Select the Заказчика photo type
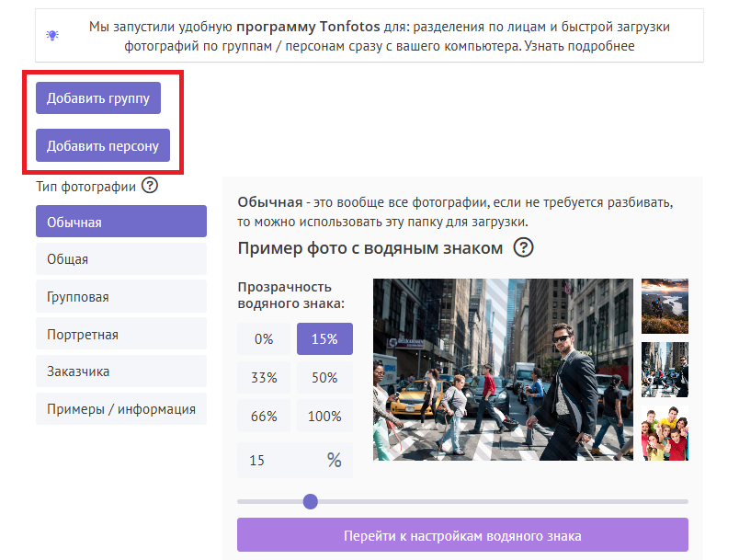The image size is (739, 560). 121,371
